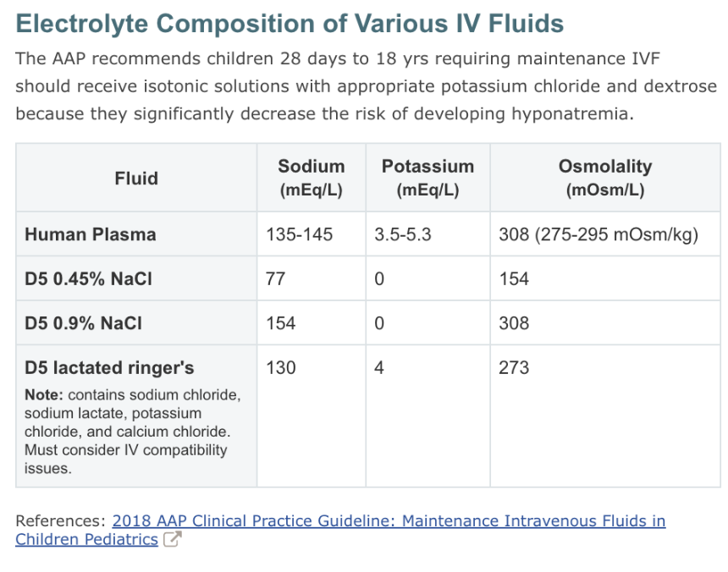Select the Potassium (mEq/L) column header
The width and height of the screenshot is (728, 572).
pos(427,178)
